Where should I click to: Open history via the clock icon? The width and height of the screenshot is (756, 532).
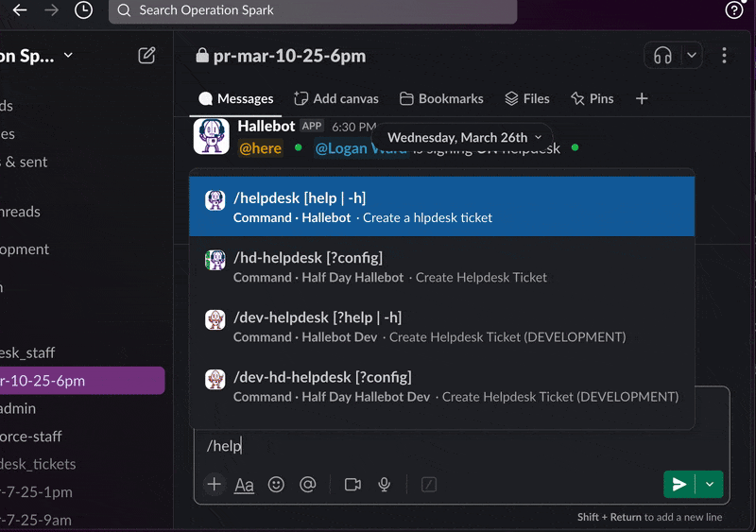pos(83,9)
